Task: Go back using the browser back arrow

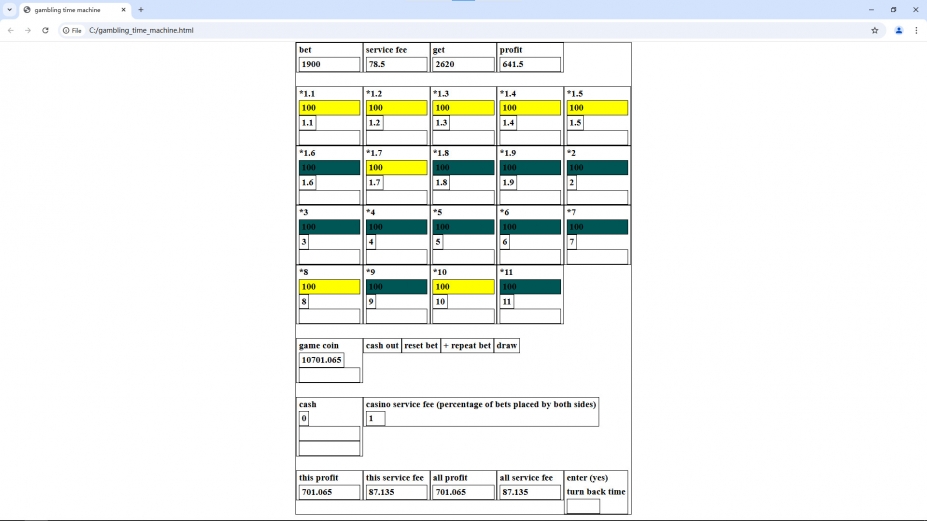Action: tap(11, 30)
